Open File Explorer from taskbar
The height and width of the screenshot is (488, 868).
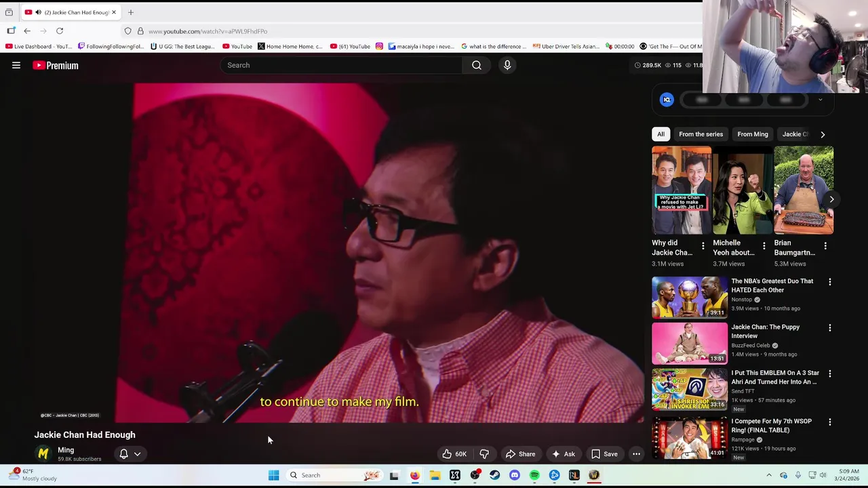point(435,475)
